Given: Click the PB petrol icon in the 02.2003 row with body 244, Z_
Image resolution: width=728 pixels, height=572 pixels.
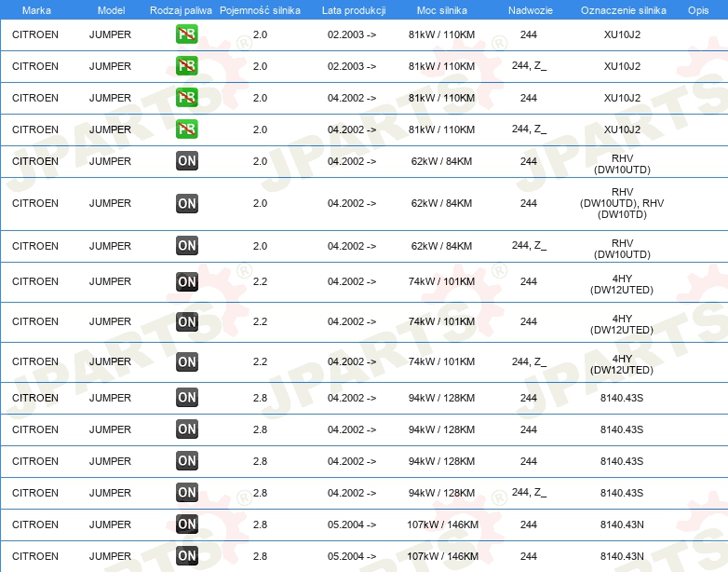Looking at the screenshot, I should 186,66.
